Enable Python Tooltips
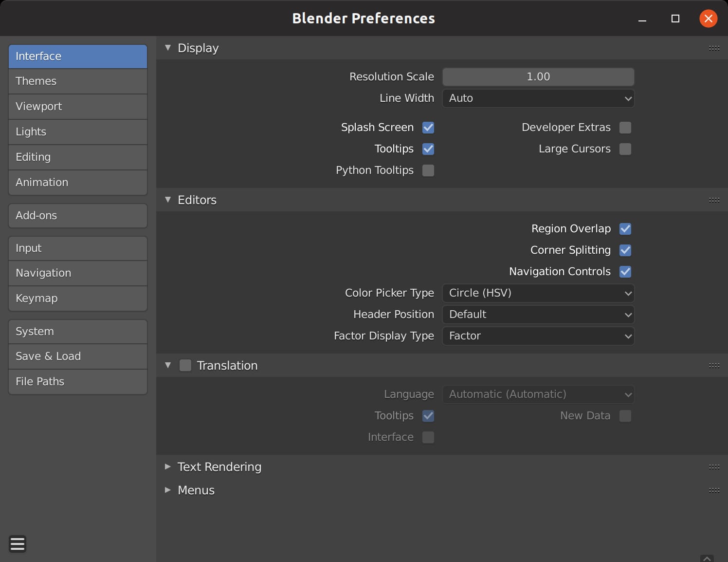The height and width of the screenshot is (562, 728). pyautogui.click(x=428, y=170)
